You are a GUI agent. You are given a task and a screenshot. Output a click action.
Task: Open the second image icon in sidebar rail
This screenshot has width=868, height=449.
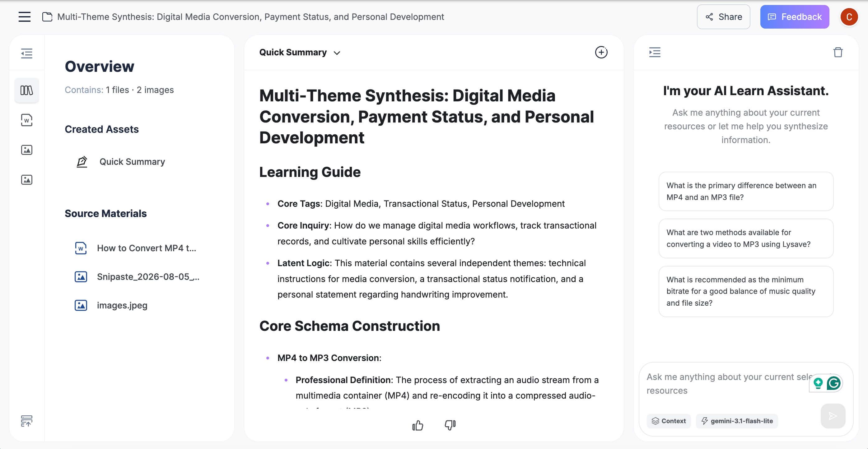tap(27, 180)
